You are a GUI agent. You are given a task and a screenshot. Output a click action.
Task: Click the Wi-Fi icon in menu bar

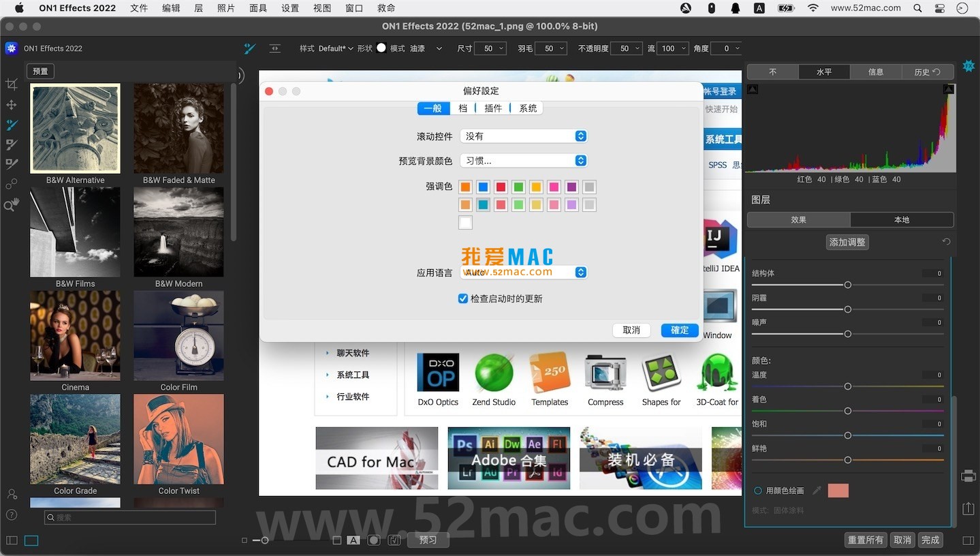click(x=813, y=8)
